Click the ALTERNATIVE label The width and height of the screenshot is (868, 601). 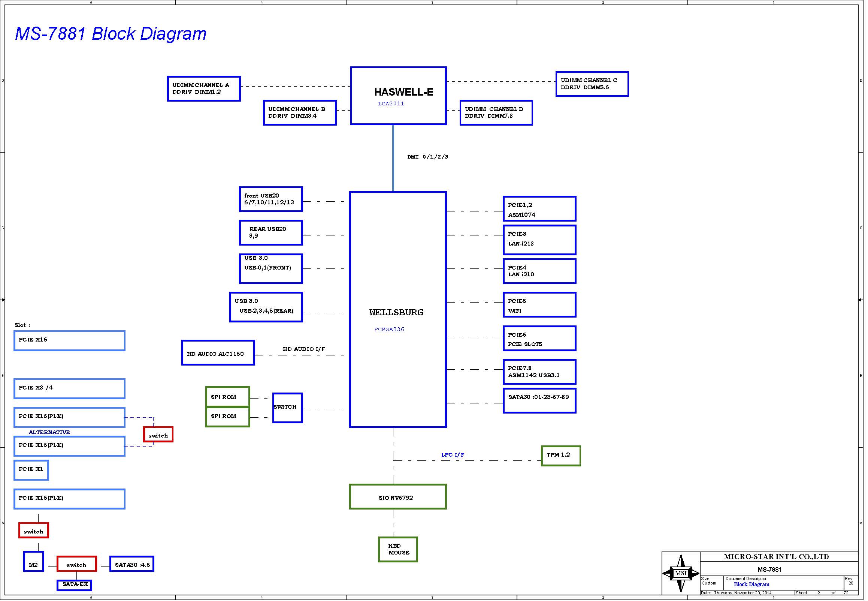[x=49, y=432]
